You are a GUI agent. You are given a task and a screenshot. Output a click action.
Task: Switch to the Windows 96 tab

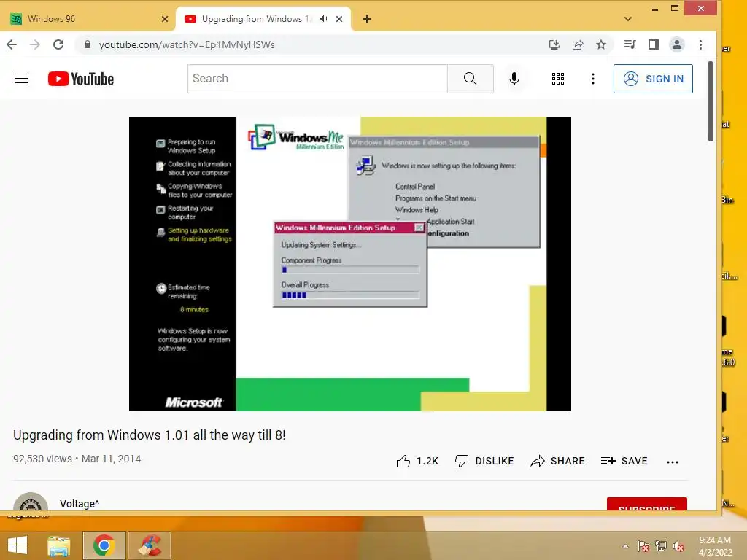[x=88, y=19]
